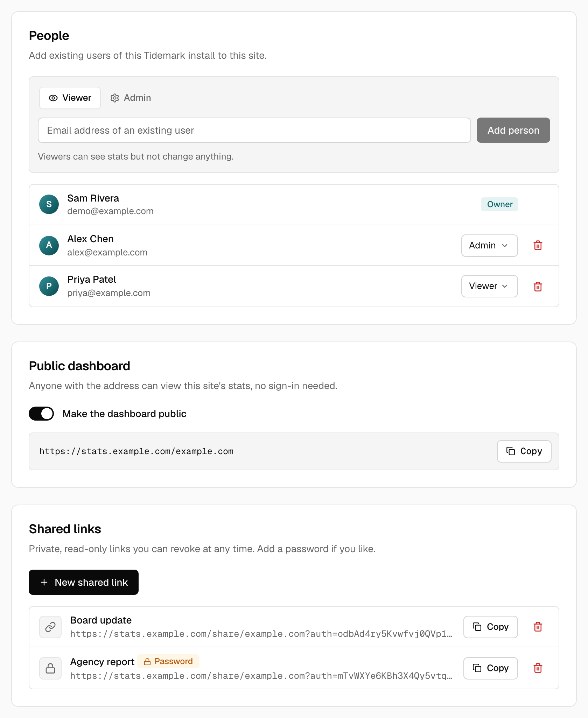Click the Public dashboard heading

tap(79, 366)
